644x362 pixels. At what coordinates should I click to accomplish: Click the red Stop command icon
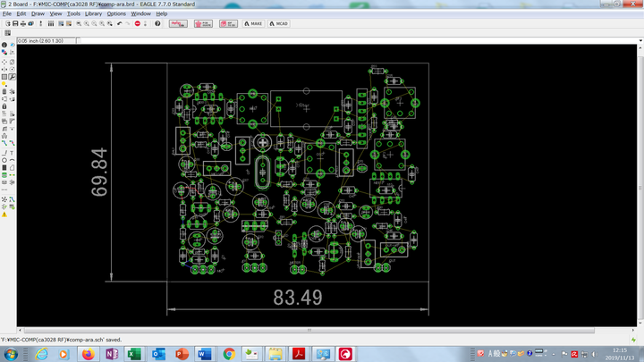coord(138,23)
